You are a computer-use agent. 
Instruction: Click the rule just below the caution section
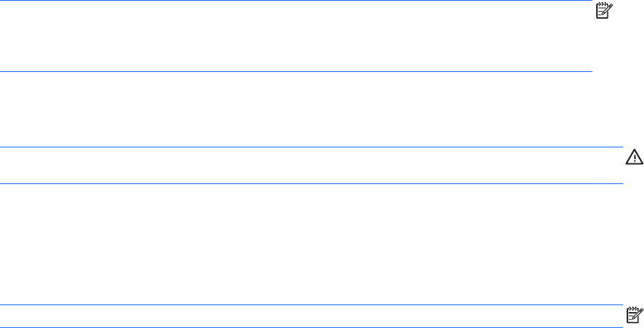pyautogui.click(x=312, y=183)
